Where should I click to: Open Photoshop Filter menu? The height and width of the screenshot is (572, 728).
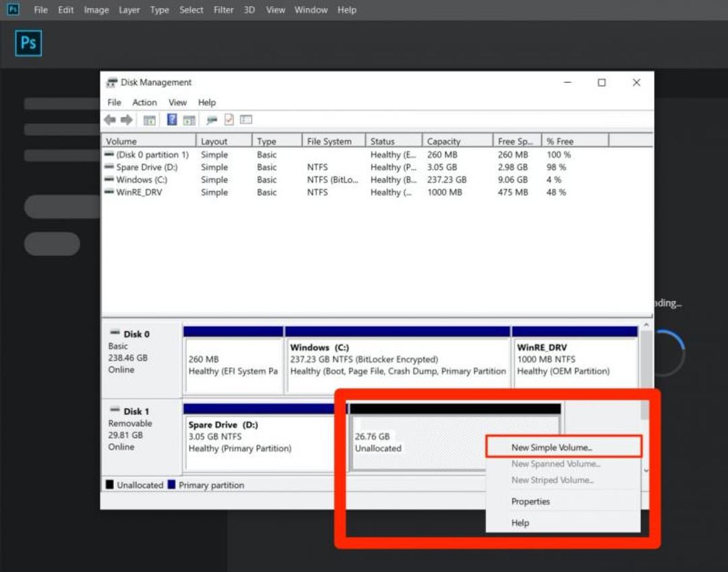[223, 9]
